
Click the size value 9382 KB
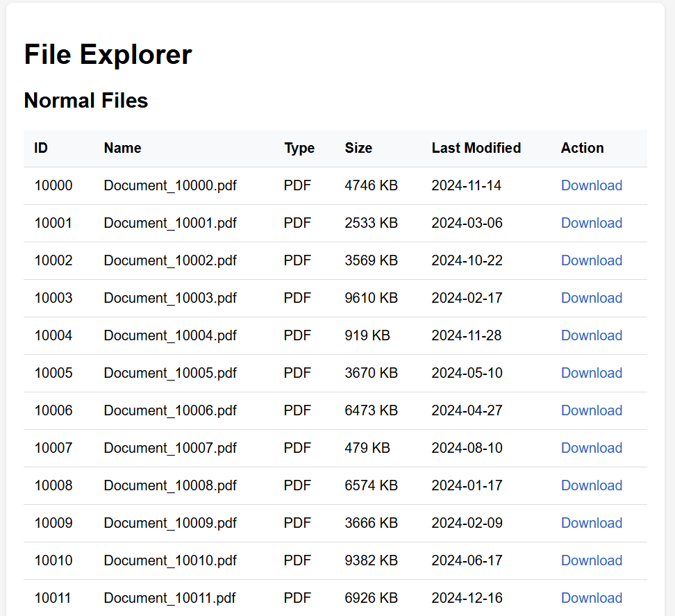click(x=371, y=560)
